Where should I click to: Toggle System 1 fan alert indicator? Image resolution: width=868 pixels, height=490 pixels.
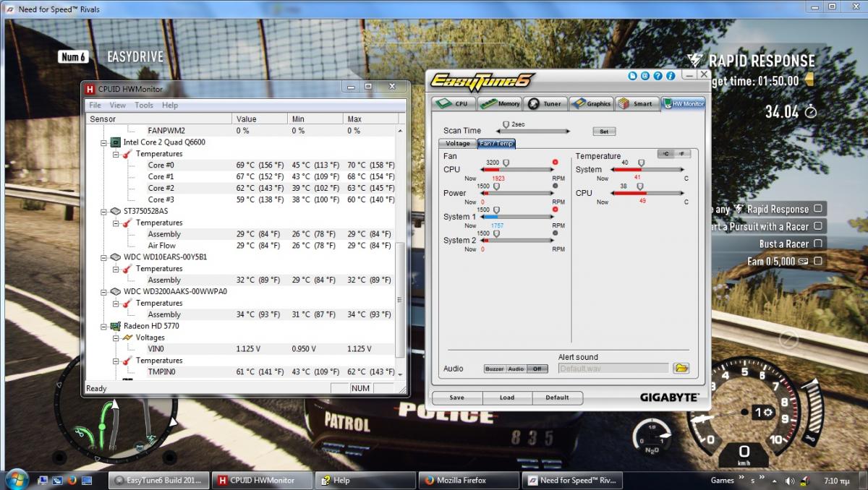pyautogui.click(x=555, y=210)
